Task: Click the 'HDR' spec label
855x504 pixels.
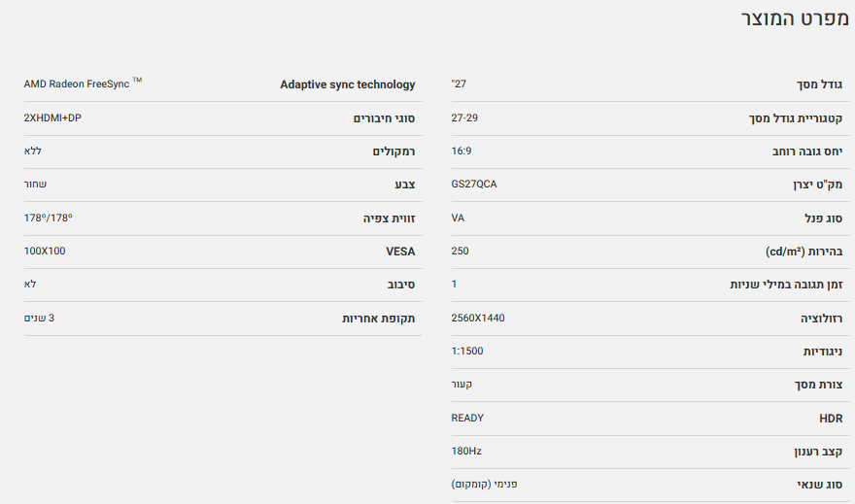Action: (x=830, y=419)
